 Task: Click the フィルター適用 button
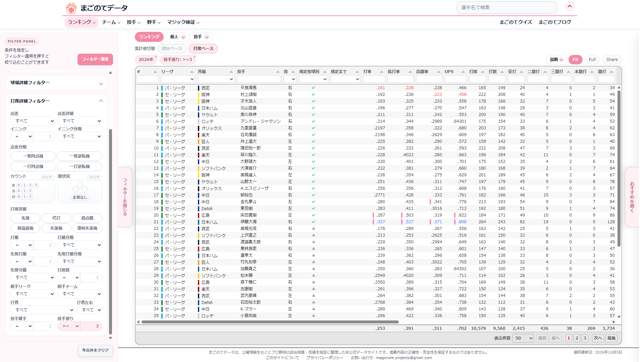click(x=95, y=59)
